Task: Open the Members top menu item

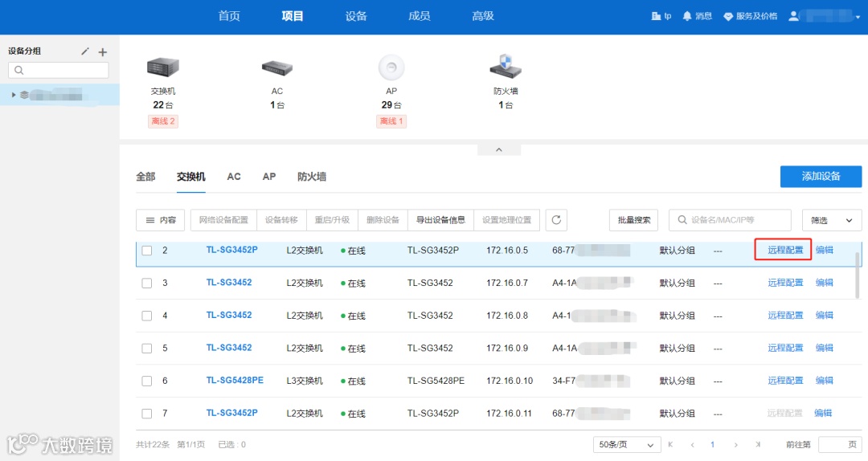Action: click(x=419, y=16)
